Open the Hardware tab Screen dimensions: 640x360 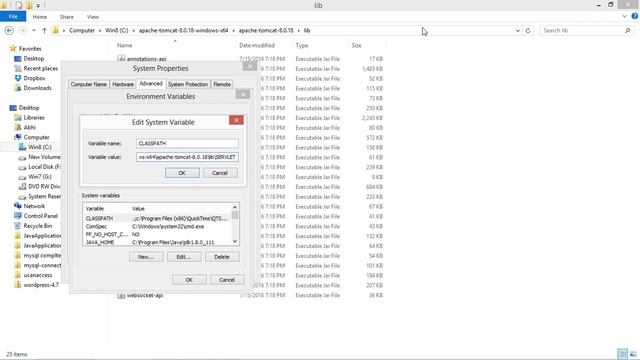pyautogui.click(x=123, y=84)
